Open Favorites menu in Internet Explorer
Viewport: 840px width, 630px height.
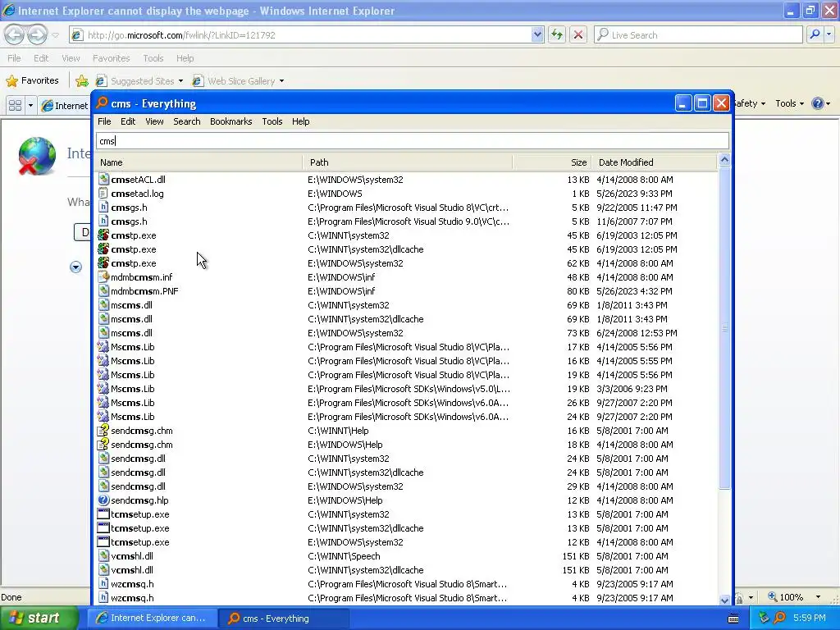coord(111,58)
